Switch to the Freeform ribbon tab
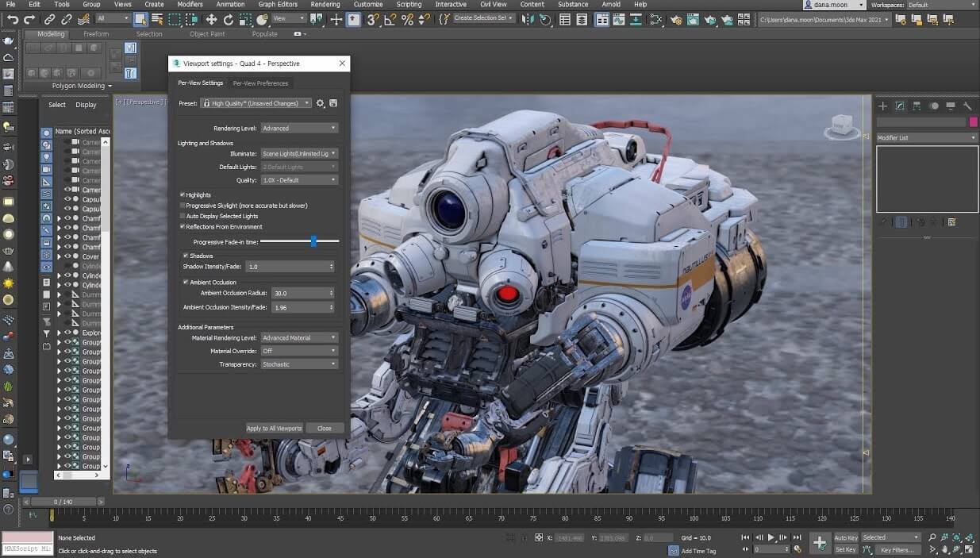 tap(96, 34)
